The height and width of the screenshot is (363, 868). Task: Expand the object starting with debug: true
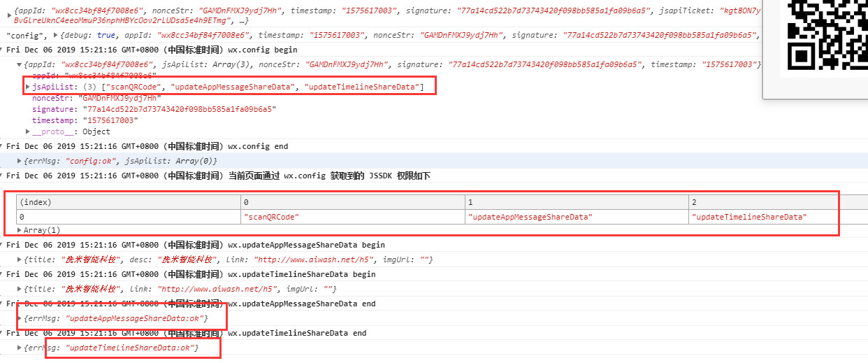click(55, 35)
